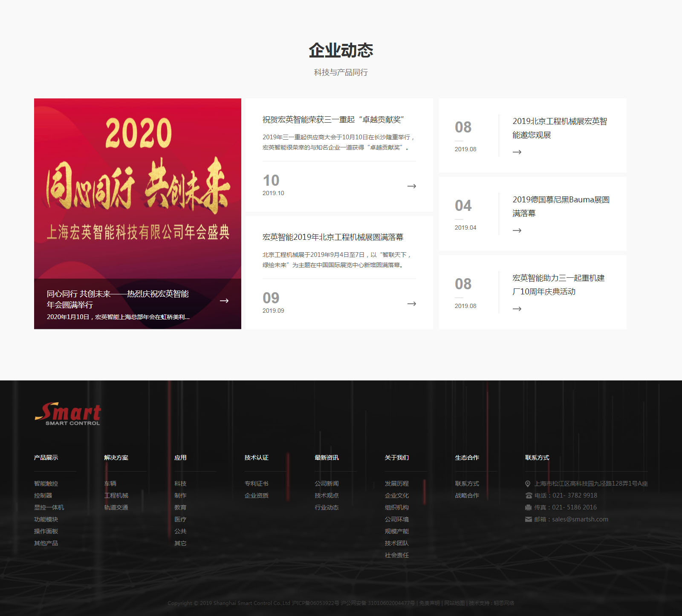The height and width of the screenshot is (616, 682).
Task: Click the arrow under 宏英智能助力三一起重机建厂10周年
Action: [517, 309]
